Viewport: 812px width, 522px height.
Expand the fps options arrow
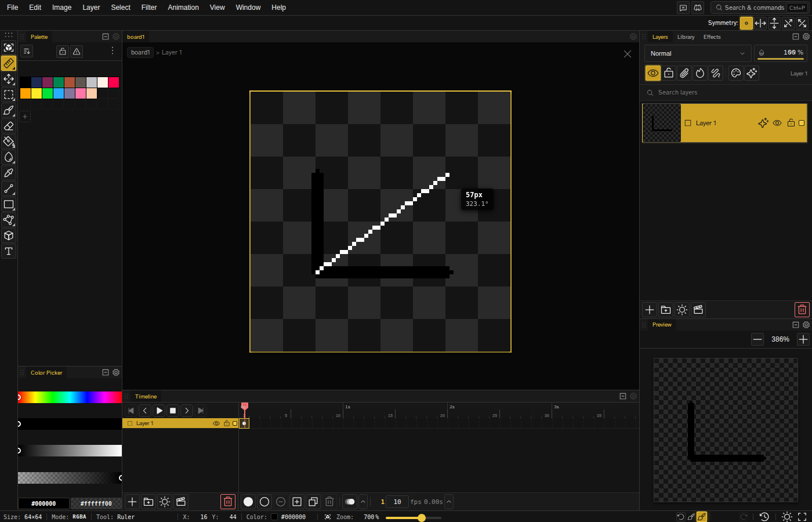coord(449,502)
